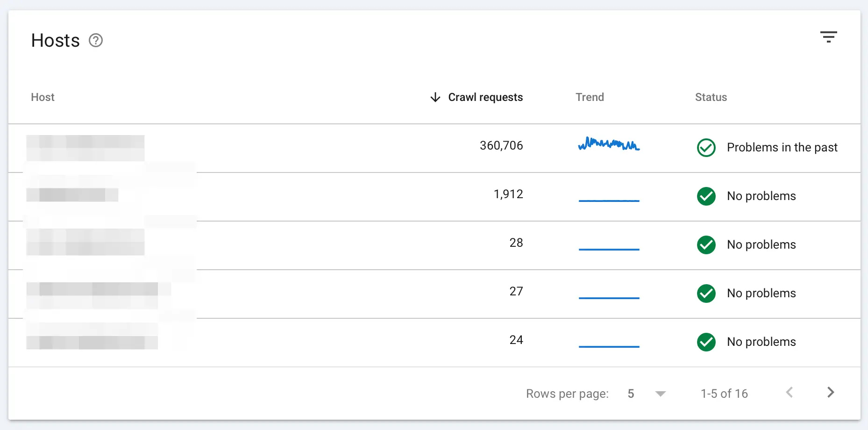The width and height of the screenshot is (868, 430).
Task: Click green checkmark in the 24 requests row
Action: tap(706, 342)
